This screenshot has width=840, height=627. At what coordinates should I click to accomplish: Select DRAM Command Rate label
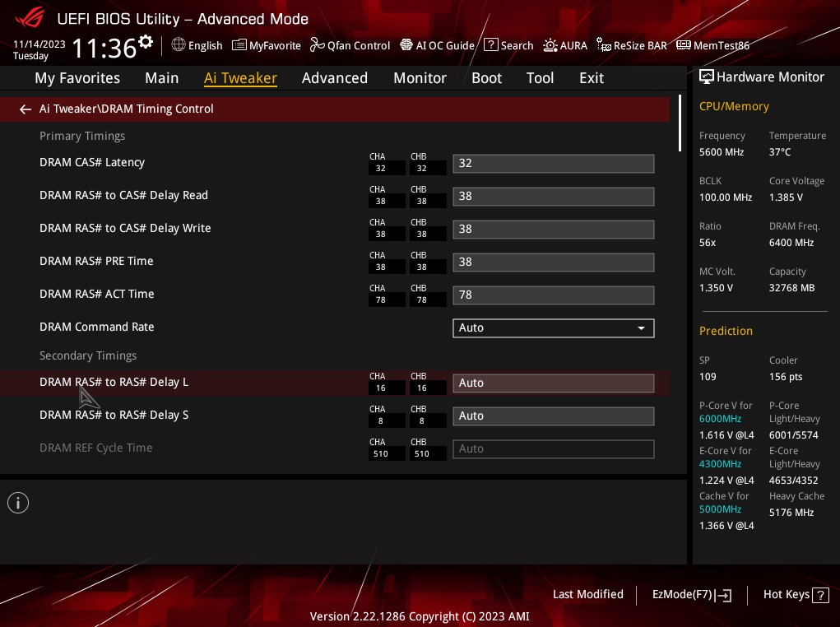(x=97, y=327)
